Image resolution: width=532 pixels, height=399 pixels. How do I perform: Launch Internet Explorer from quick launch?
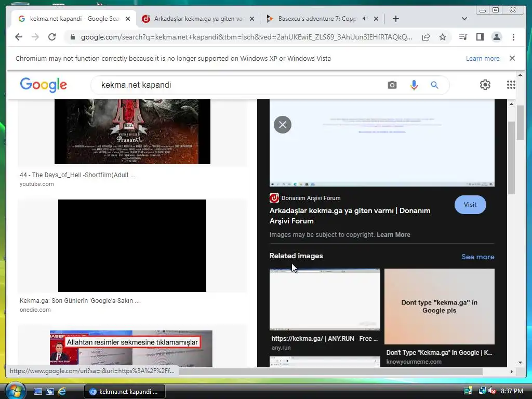[x=62, y=392]
